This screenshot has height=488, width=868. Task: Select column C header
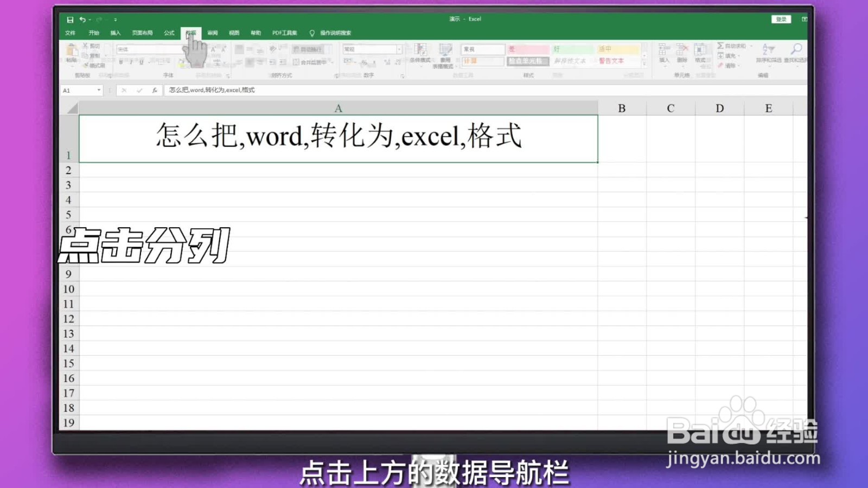point(671,108)
